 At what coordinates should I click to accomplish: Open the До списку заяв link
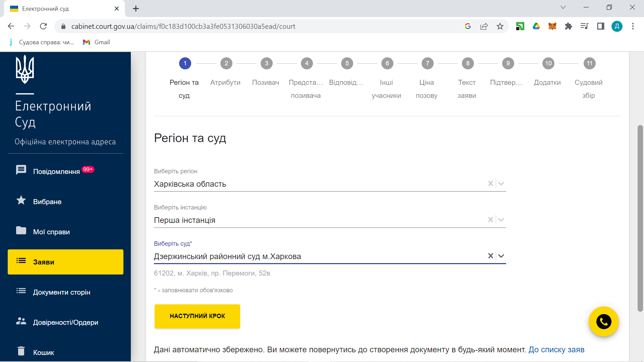coord(556,350)
